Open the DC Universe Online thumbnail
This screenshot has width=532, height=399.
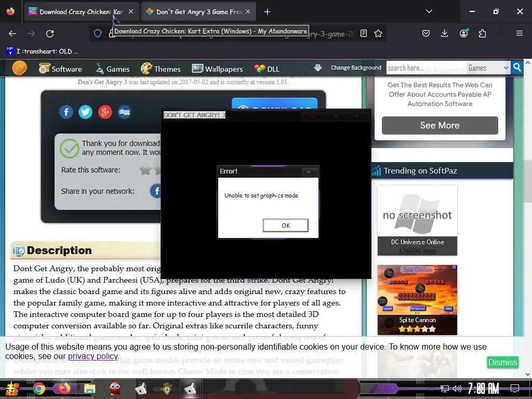(417, 220)
